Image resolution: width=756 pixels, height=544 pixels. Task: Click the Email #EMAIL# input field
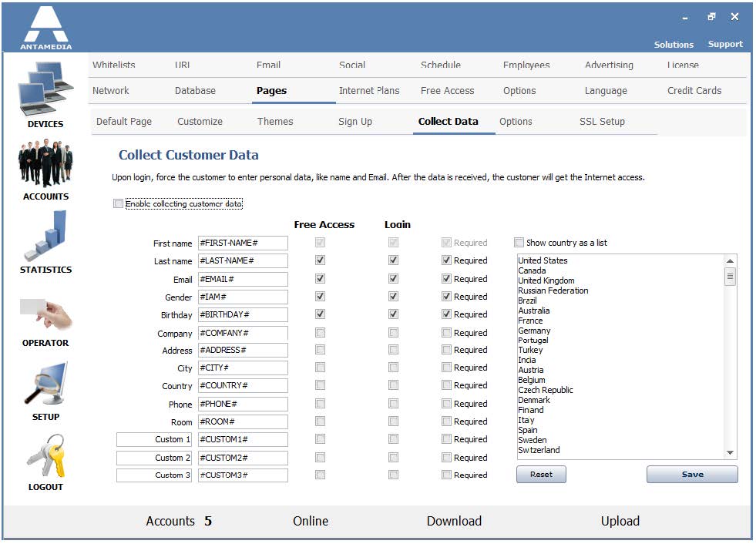[x=243, y=279]
